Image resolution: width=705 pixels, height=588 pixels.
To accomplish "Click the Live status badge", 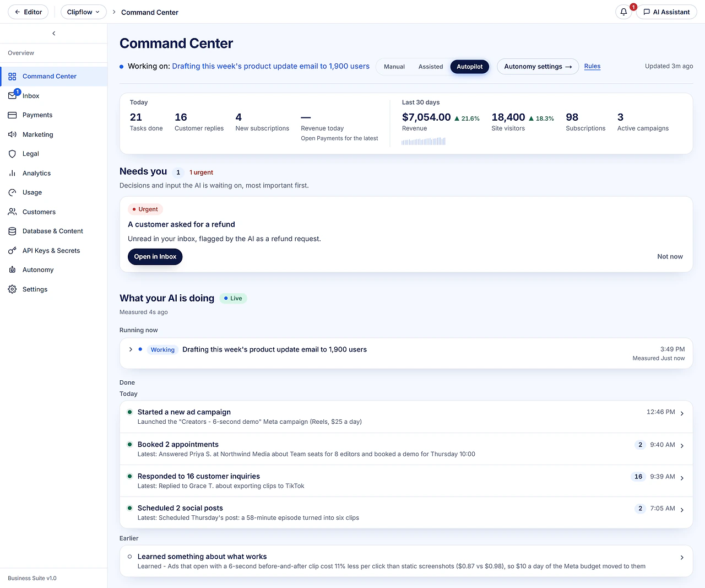I will [234, 298].
